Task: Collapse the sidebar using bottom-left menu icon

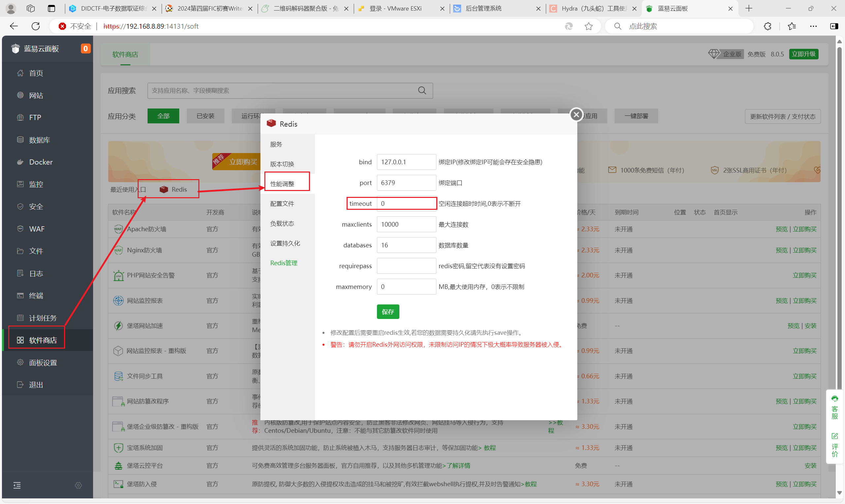Action: pyautogui.click(x=17, y=485)
